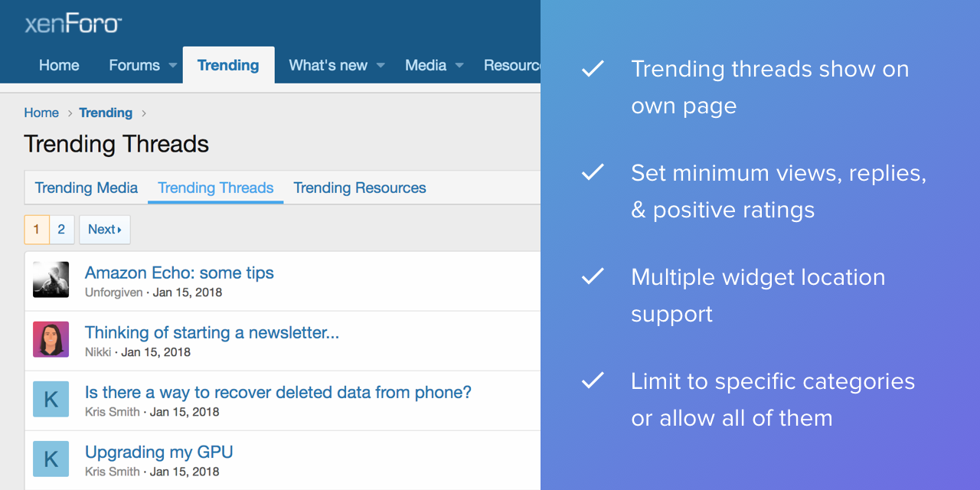Click Nikki's avatar image
980x490 pixels.
[x=51, y=340]
